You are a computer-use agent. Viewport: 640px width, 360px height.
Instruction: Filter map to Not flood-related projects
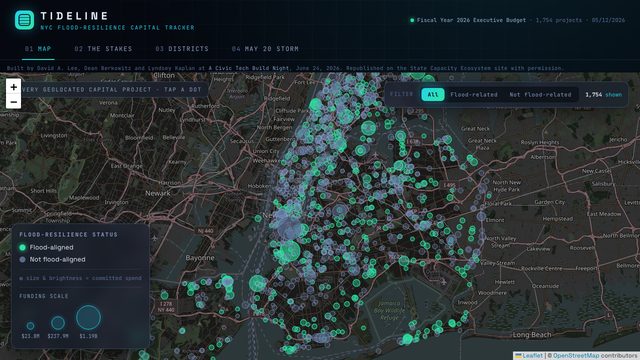click(540, 94)
